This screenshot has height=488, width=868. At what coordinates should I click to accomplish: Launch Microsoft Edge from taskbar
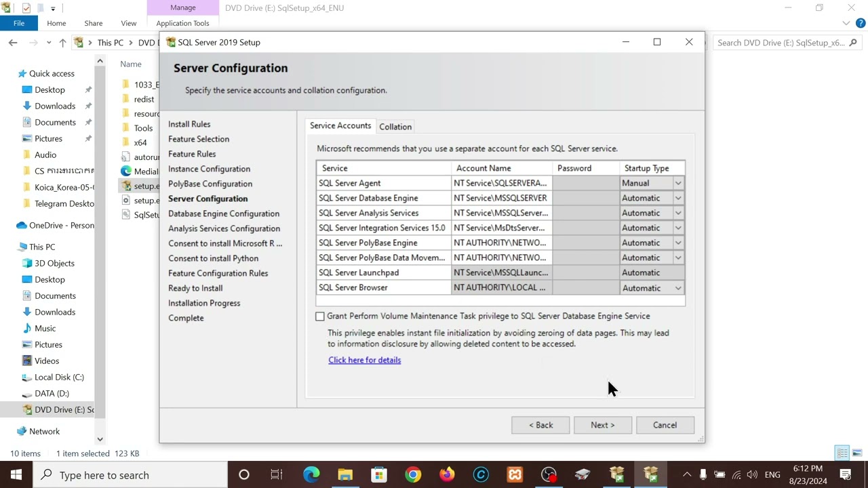click(x=311, y=474)
